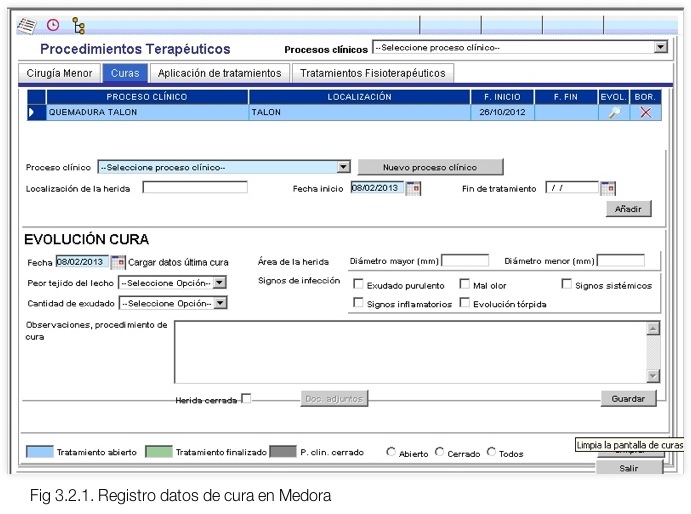691x514 pixels.
Task: Expand the Procesos clínicos dropdown at top
Action: (x=660, y=47)
